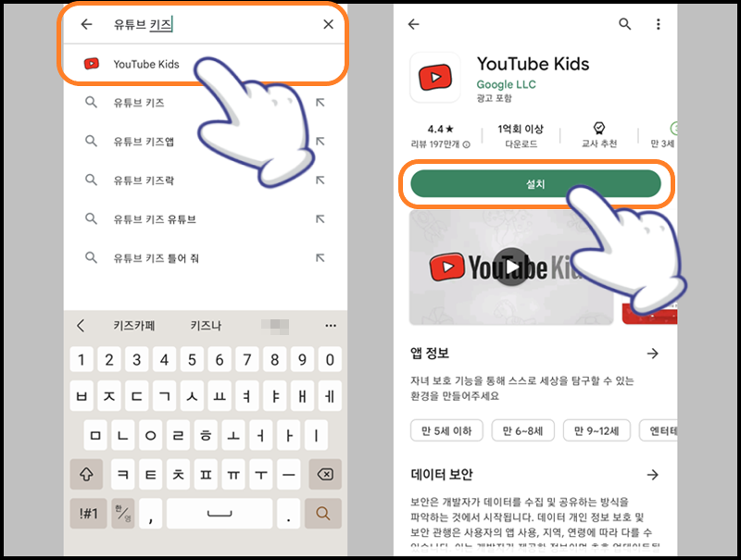The width and height of the screenshot is (741, 560).
Task: Install the app with 설치 button
Action: coord(535,183)
